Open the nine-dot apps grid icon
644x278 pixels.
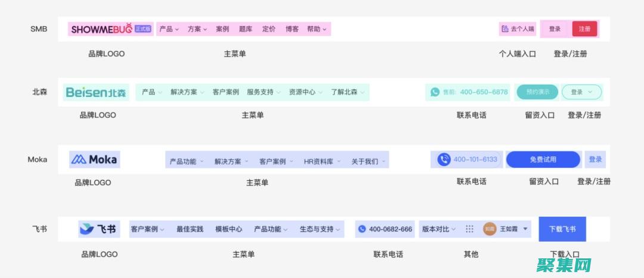[470, 229]
